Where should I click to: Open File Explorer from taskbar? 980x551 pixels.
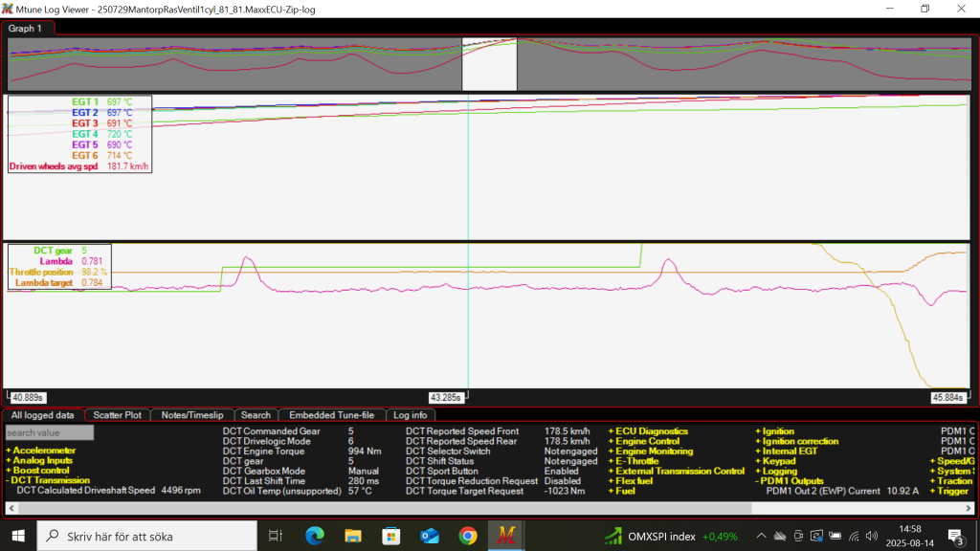coord(353,536)
